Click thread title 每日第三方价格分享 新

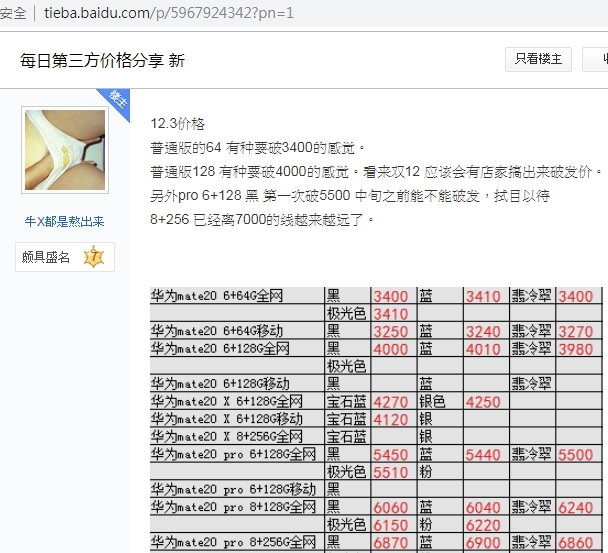[102, 61]
